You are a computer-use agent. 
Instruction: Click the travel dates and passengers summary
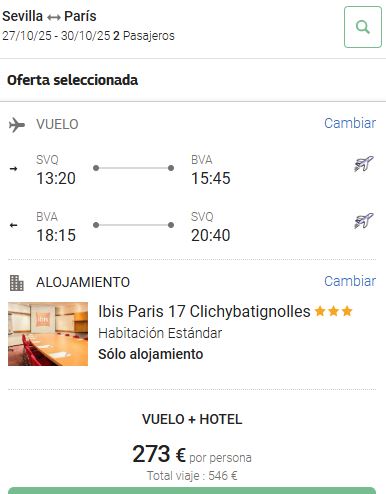tap(88, 36)
